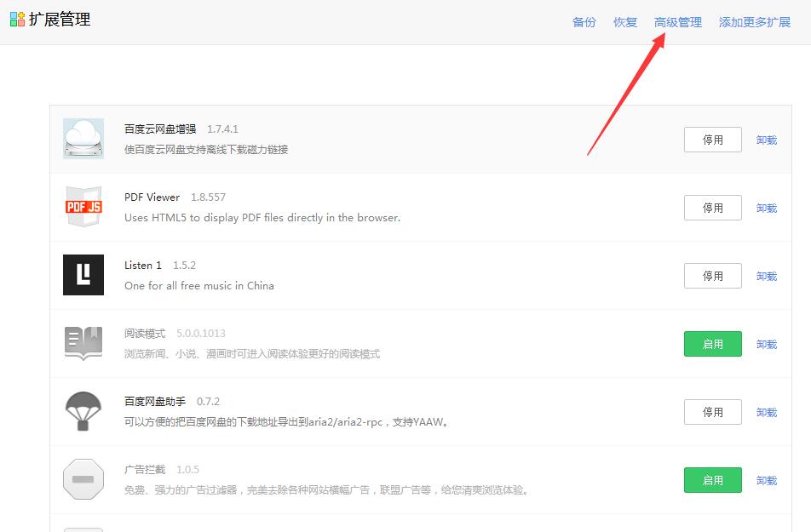Click the 广告拦截 stop-sign icon
The width and height of the screenshot is (811, 532).
(83, 479)
